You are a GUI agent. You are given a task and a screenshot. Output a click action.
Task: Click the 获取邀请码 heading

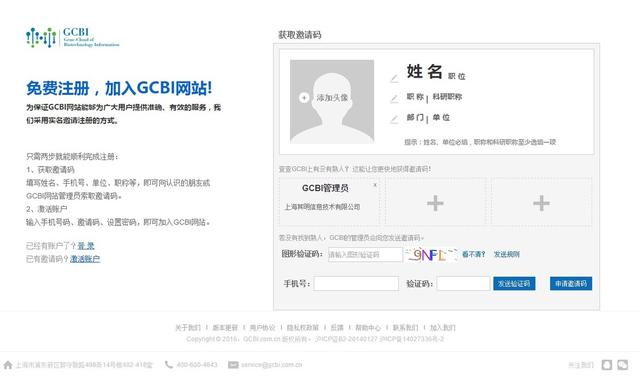click(300, 35)
